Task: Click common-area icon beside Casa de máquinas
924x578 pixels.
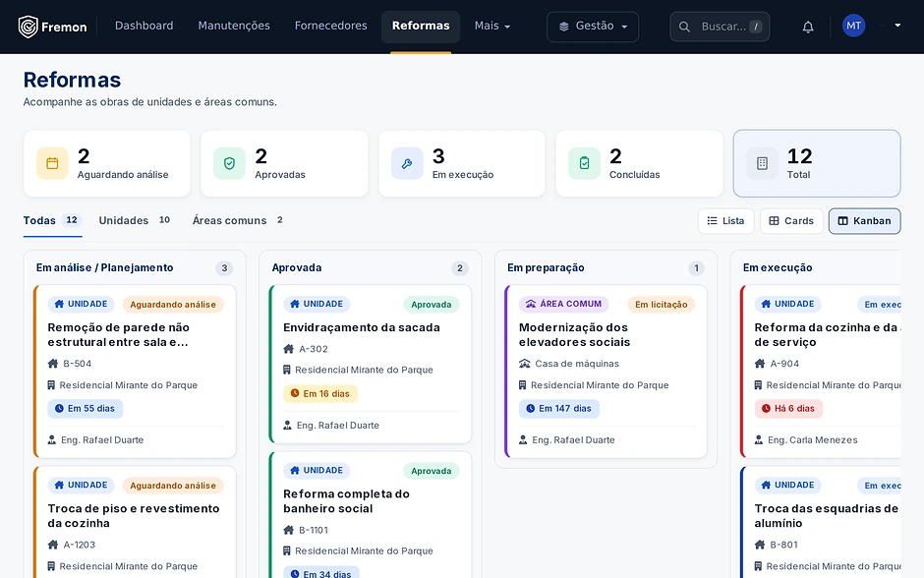Action: (x=525, y=364)
